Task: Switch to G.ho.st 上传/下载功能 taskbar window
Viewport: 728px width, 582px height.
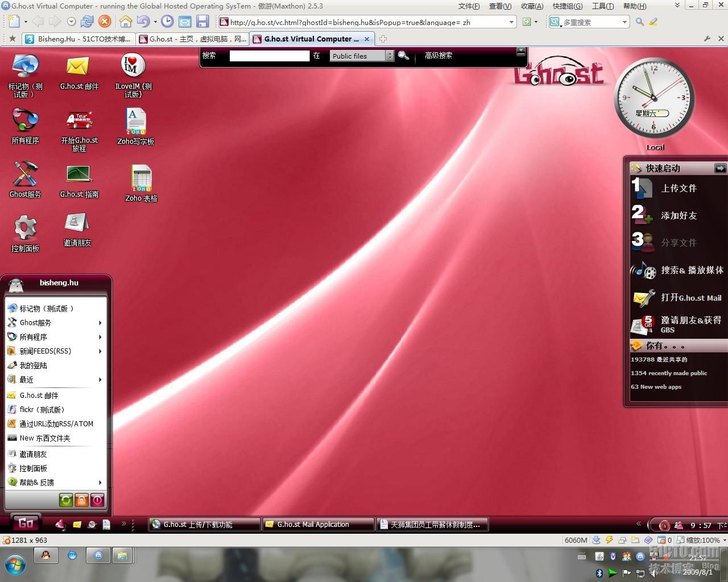Action: pyautogui.click(x=205, y=525)
